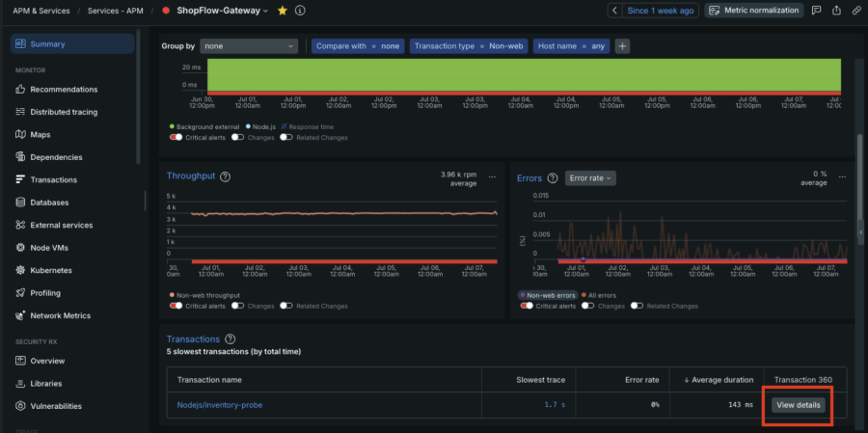Click the Dependencies sidebar icon
This screenshot has width=868, height=433.
coord(20,157)
